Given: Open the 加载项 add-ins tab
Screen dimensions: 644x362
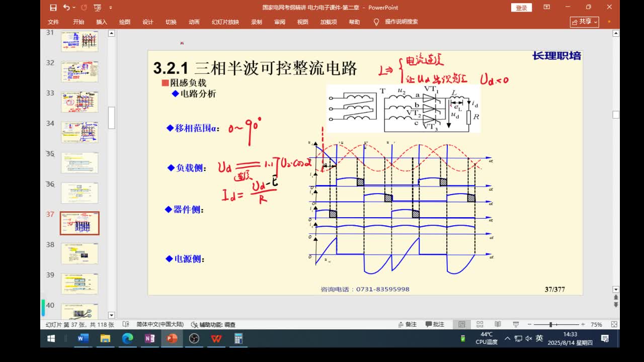Looking at the screenshot, I should click(329, 22).
